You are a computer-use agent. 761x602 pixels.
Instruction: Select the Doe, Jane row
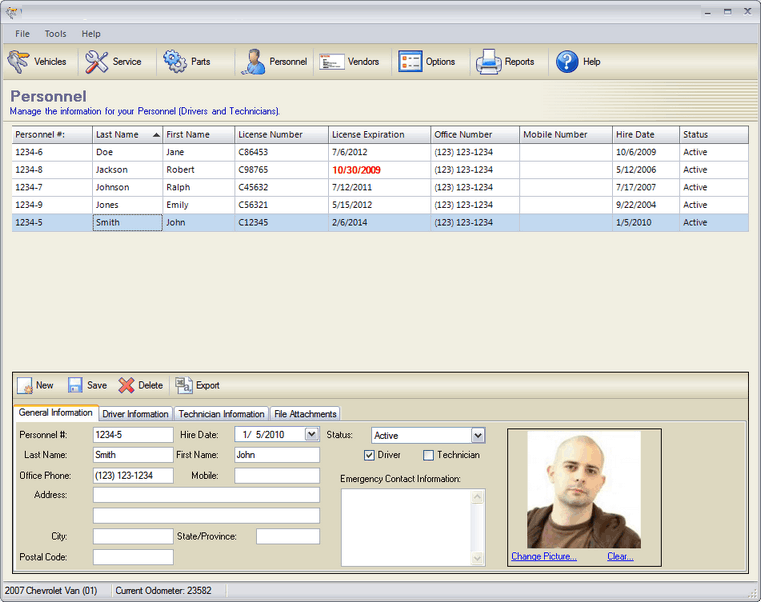(380, 152)
